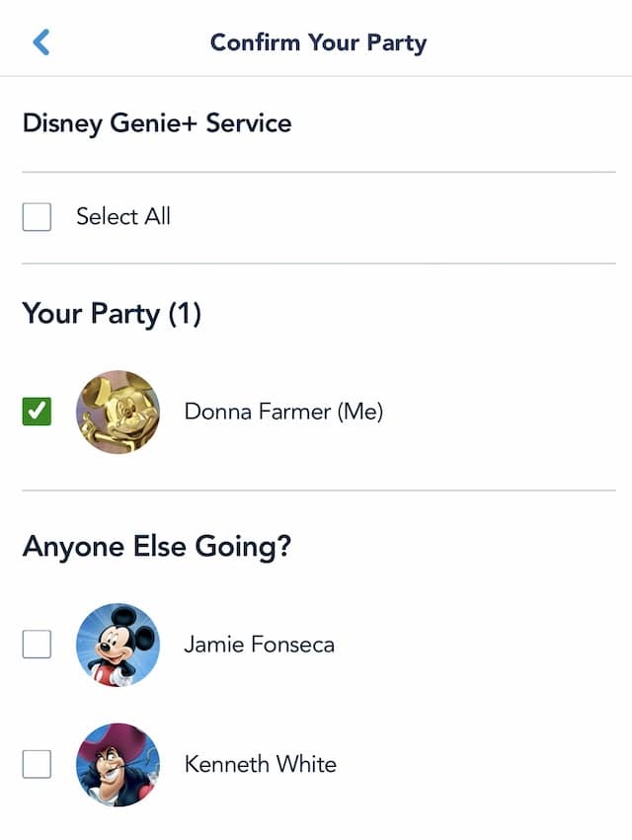Tap the classic Mickey Mouse avatar
The image size is (632, 840).
tap(118, 645)
